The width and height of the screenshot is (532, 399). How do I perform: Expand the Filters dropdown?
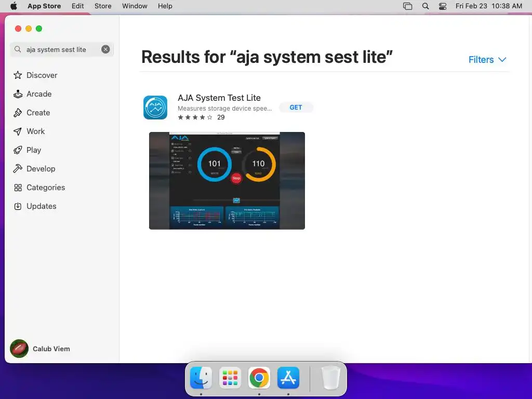(487, 59)
